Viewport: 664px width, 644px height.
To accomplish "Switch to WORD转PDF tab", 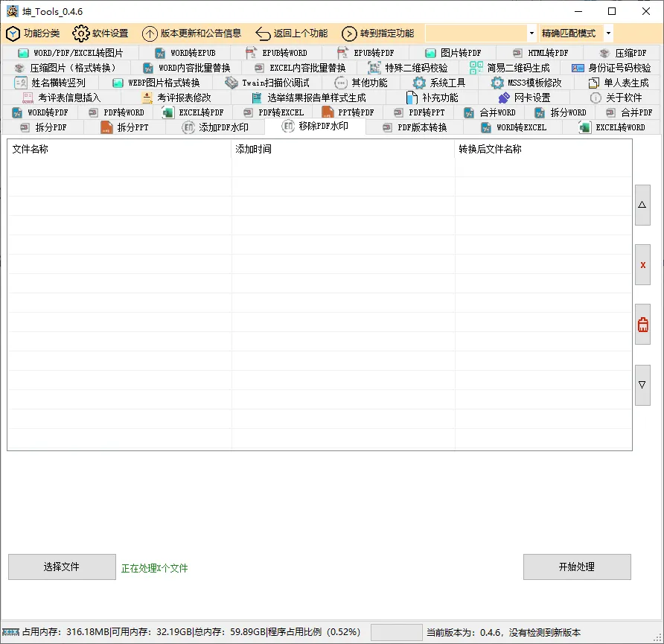I will [x=39, y=112].
